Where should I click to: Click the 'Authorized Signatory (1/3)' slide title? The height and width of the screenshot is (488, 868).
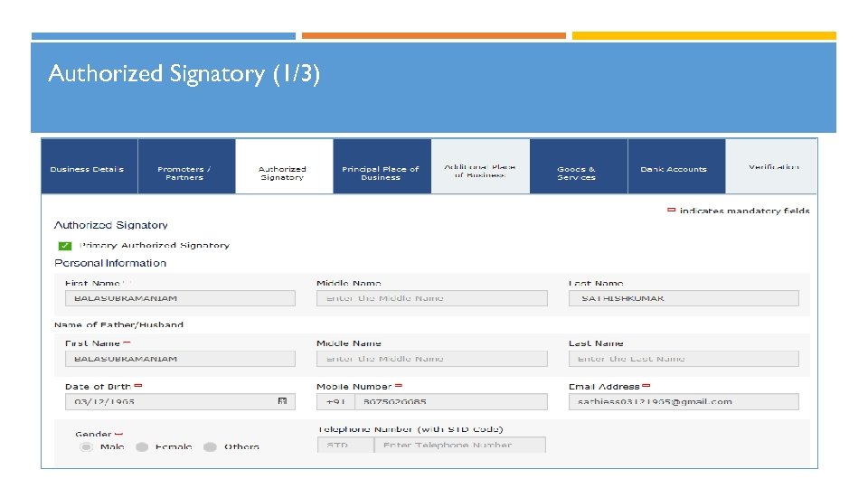click(184, 73)
